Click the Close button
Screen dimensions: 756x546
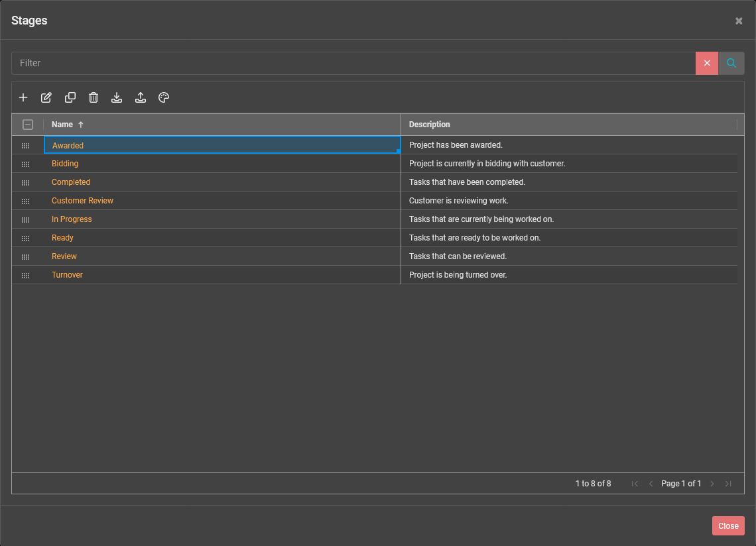728,525
